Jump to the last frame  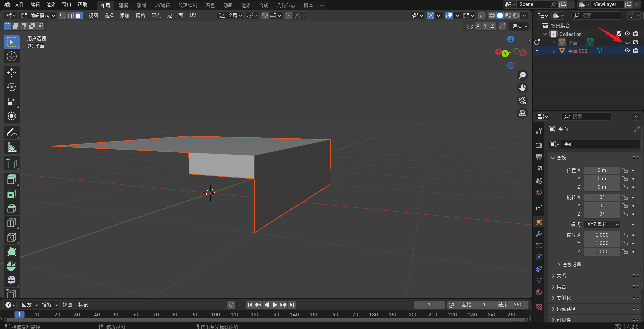(292, 305)
